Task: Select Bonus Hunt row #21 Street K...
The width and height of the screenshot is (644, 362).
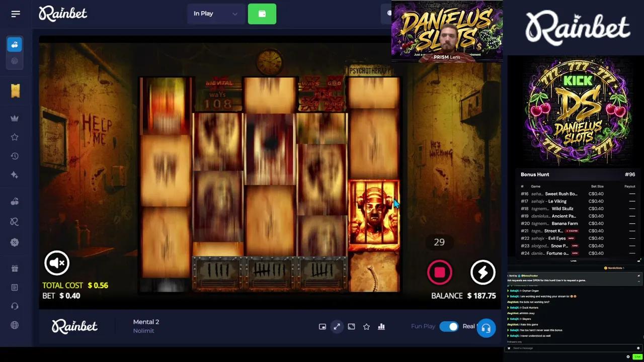Action: pyautogui.click(x=578, y=231)
